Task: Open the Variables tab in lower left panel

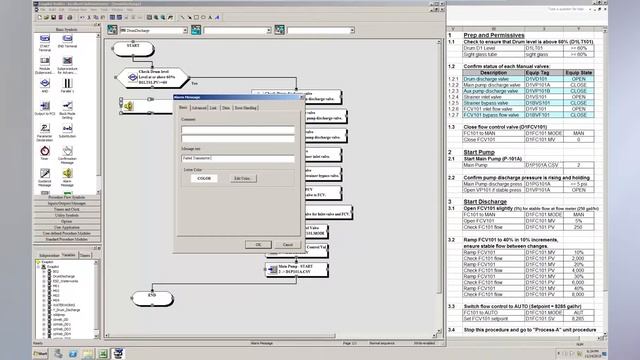Action: click(x=69, y=255)
